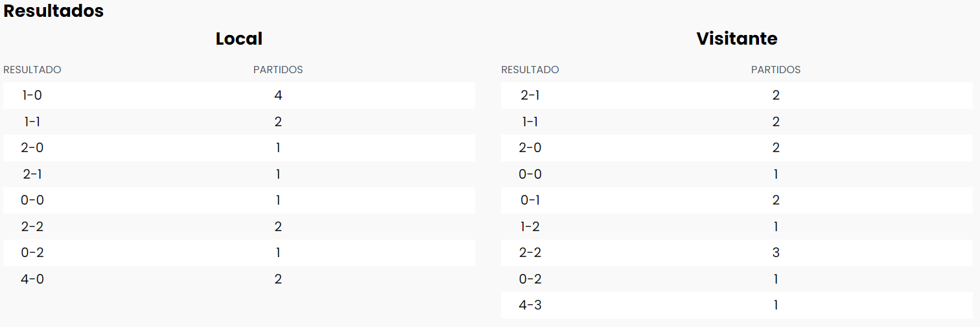The width and height of the screenshot is (980, 327).
Task: Click the 2-1 result in Visitante table
Action: [x=530, y=95]
